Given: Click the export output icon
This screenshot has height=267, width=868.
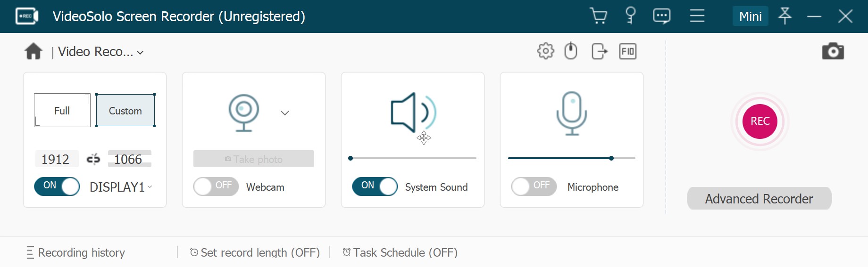Looking at the screenshot, I should pos(599,51).
